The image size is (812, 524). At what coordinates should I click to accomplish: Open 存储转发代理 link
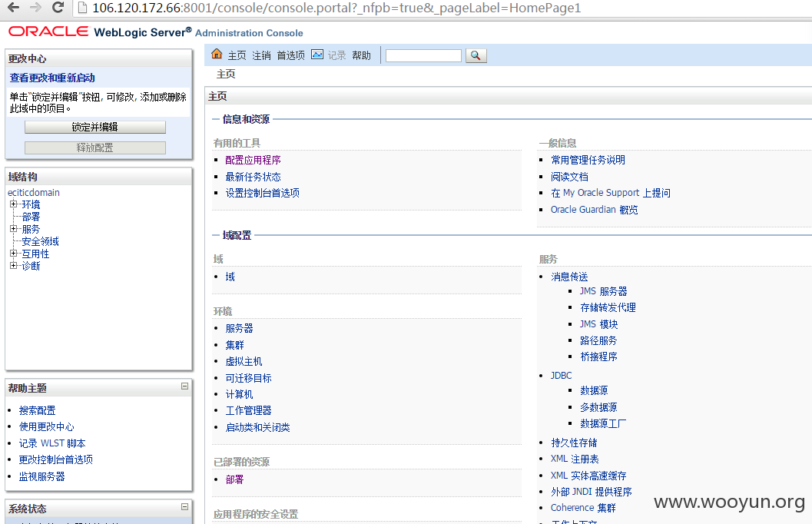[x=608, y=307]
